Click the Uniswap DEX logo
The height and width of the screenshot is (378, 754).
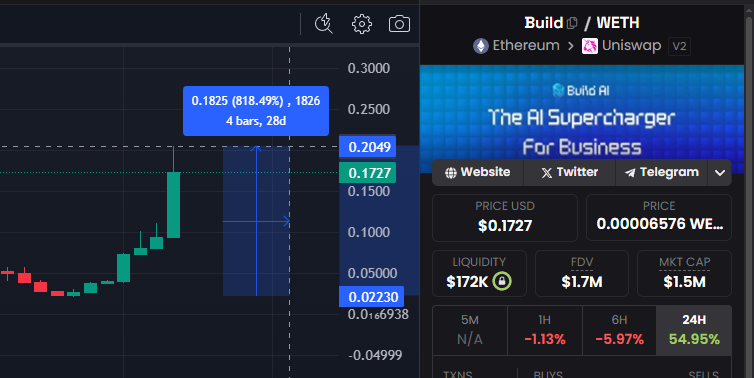click(590, 46)
